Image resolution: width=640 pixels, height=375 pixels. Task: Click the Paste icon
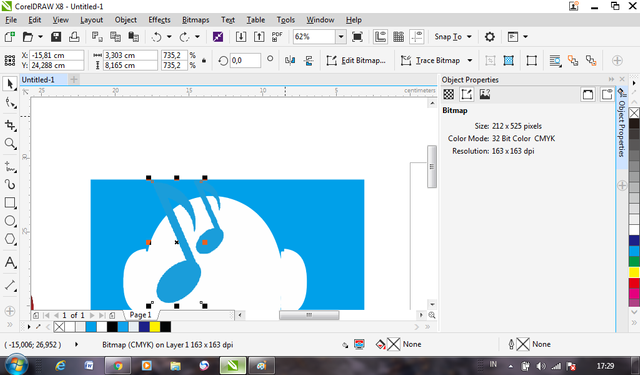pos(133,37)
